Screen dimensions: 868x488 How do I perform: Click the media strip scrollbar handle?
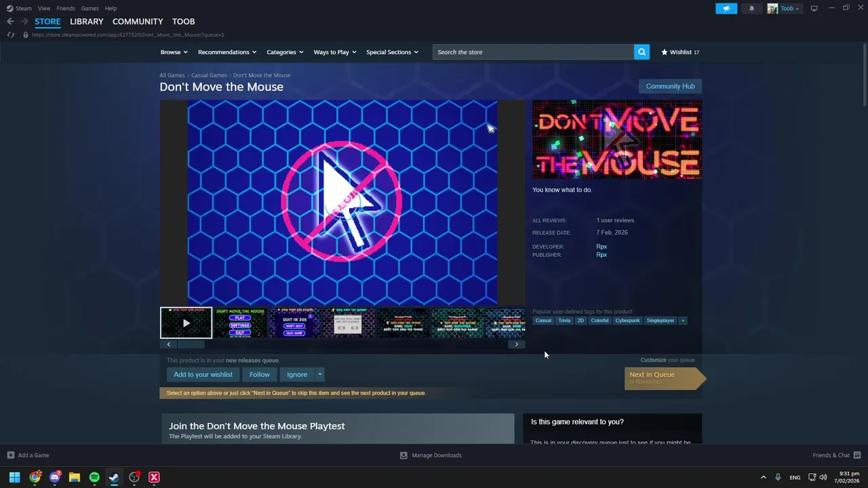pos(191,344)
